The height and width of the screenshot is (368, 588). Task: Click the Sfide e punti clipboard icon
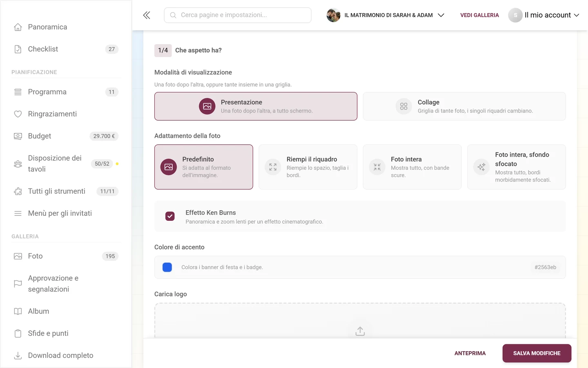[18, 333]
